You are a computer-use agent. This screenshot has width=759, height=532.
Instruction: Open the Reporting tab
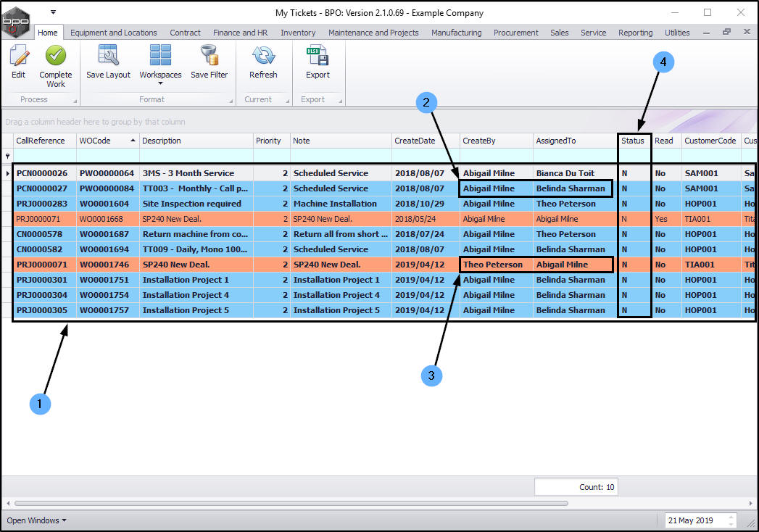(x=636, y=33)
